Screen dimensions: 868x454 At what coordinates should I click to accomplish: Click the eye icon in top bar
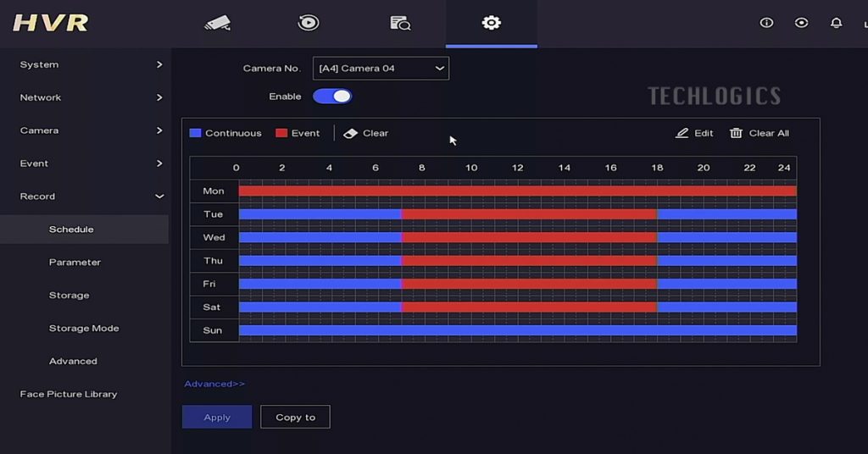tap(801, 23)
